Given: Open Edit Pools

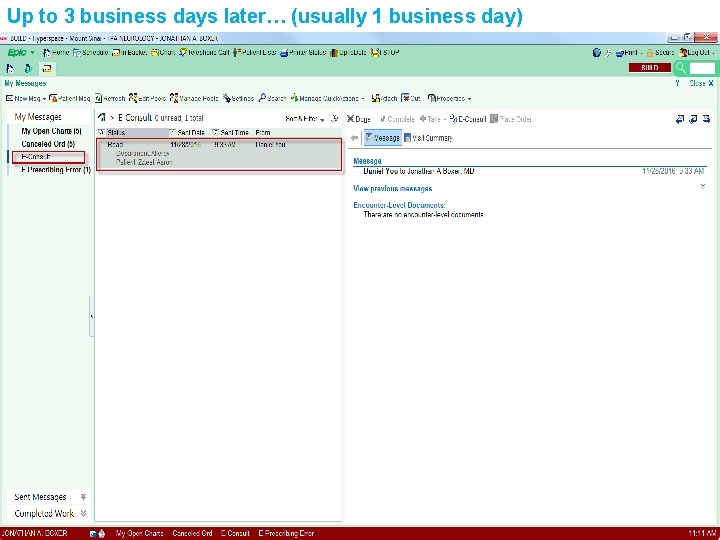Looking at the screenshot, I should tap(147, 98).
